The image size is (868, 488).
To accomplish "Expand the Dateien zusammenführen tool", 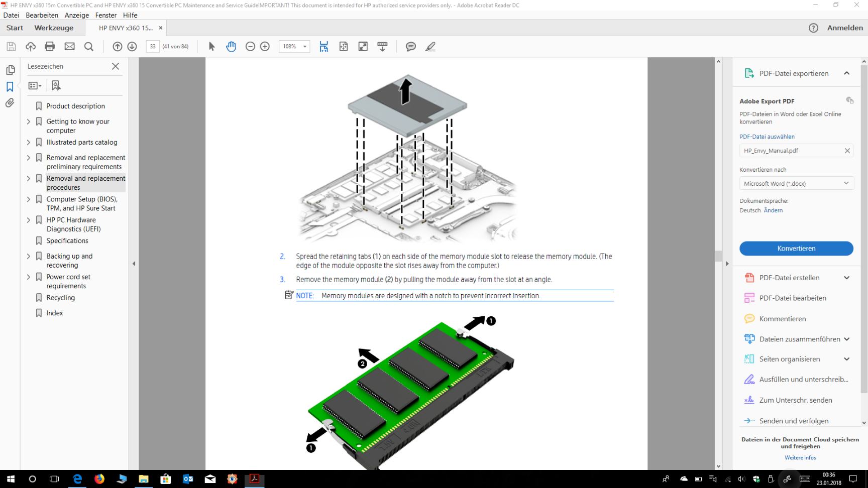I will coord(846,339).
